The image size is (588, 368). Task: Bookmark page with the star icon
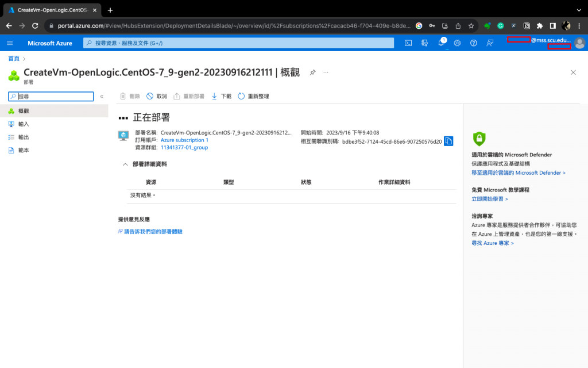[471, 26]
